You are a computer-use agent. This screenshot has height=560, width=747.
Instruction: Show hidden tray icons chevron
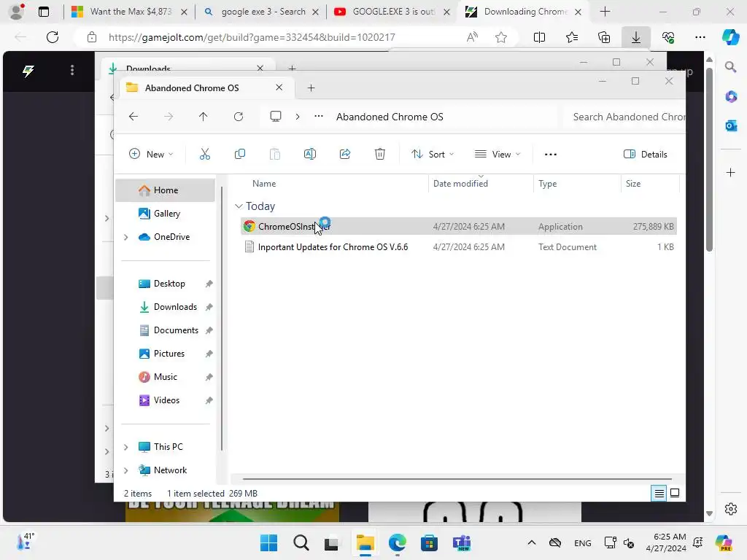pyautogui.click(x=532, y=542)
